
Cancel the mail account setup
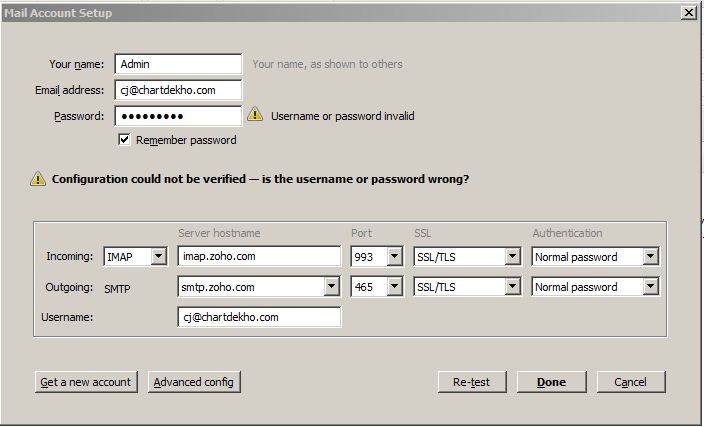point(630,382)
